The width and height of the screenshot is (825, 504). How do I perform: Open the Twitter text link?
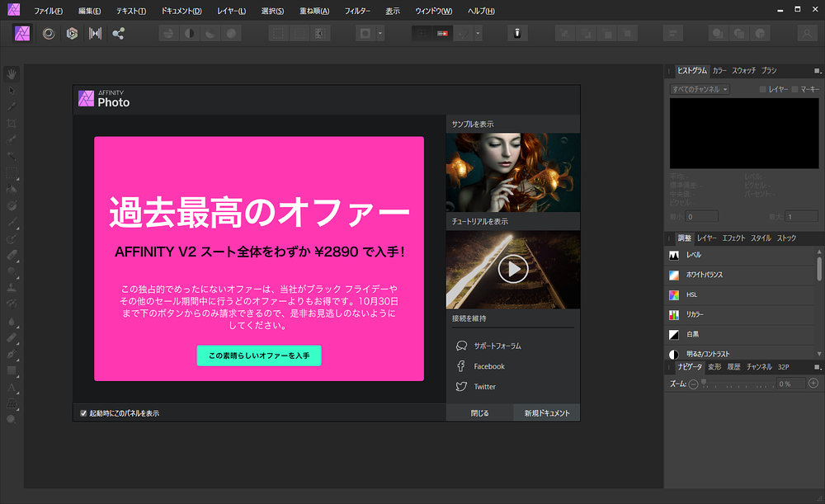click(x=484, y=387)
